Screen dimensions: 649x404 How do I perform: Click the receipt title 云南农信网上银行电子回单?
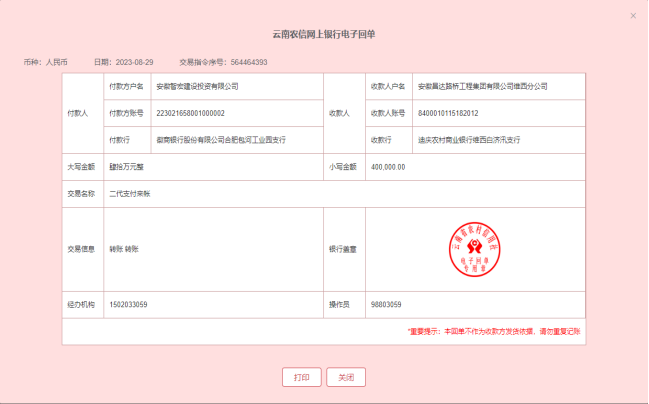324,34
